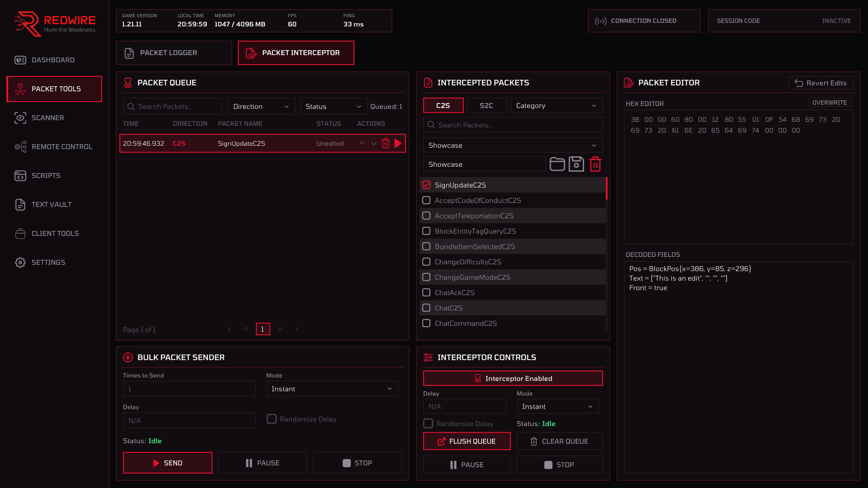868x488 pixels.
Task: Jump to first page in packet queue
Action: click(246, 329)
